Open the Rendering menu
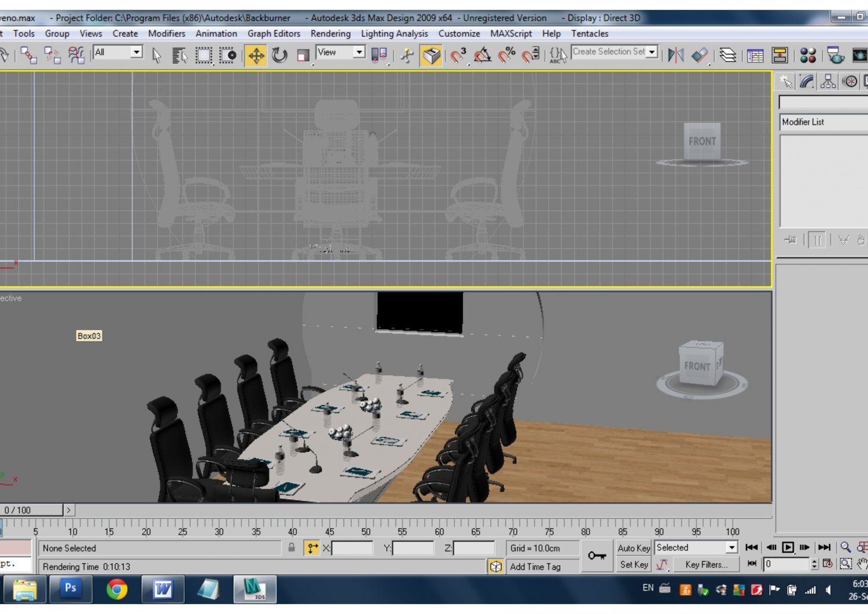This screenshot has height=614, width=868. [x=330, y=34]
